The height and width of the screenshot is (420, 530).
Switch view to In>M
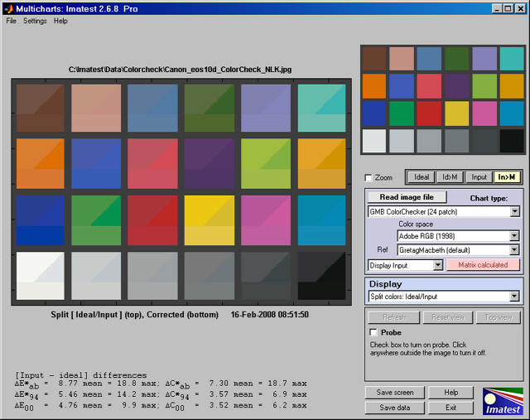click(507, 176)
